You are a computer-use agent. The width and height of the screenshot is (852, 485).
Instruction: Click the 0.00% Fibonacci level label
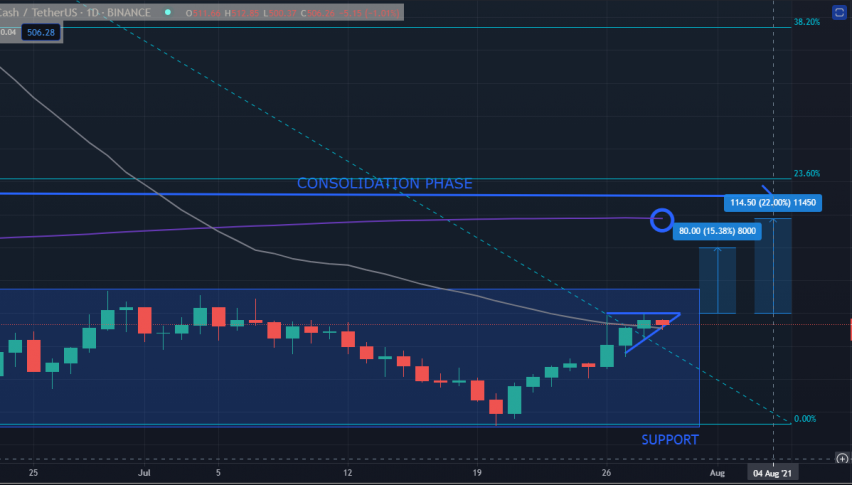coord(805,419)
